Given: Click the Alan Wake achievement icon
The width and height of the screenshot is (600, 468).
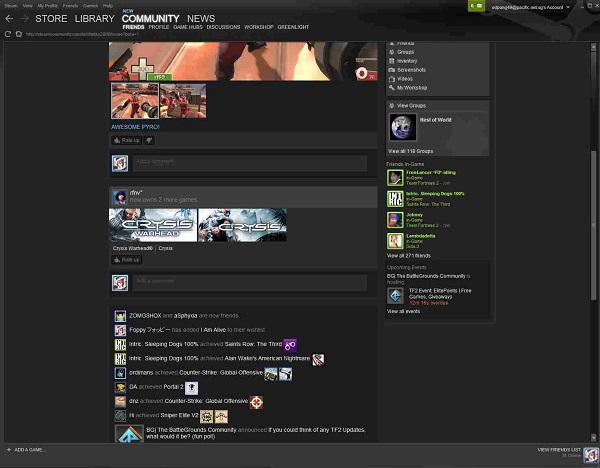Looking at the screenshot, I should point(318,359).
